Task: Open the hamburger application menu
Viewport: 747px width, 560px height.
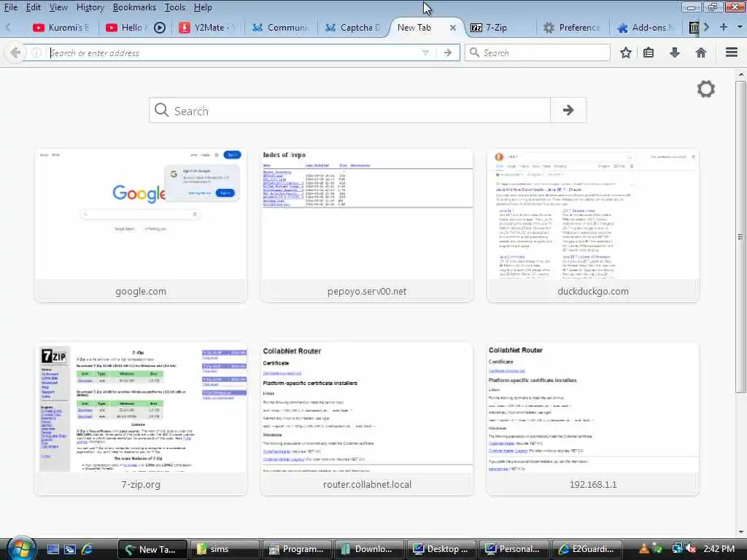Action: pos(732,52)
